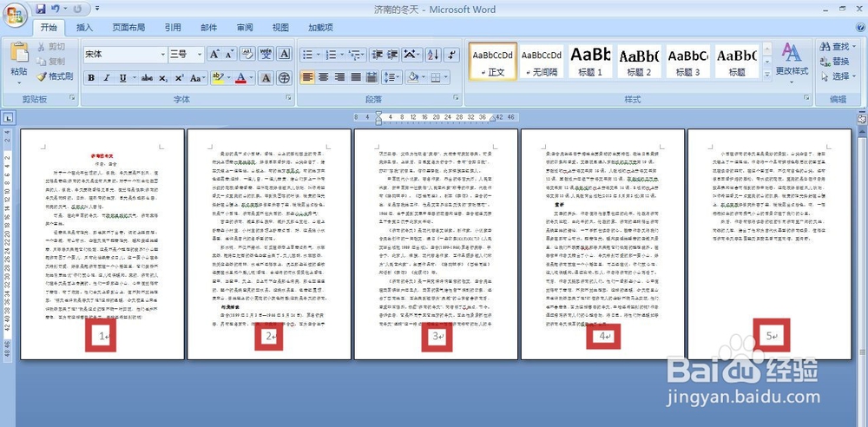Open the multilevel list menu

(354, 55)
